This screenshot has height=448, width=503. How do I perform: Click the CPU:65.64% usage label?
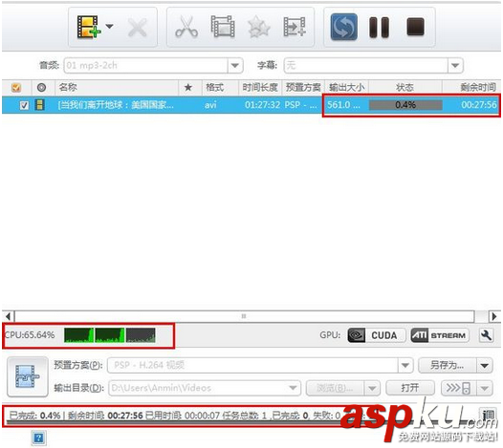(x=30, y=335)
